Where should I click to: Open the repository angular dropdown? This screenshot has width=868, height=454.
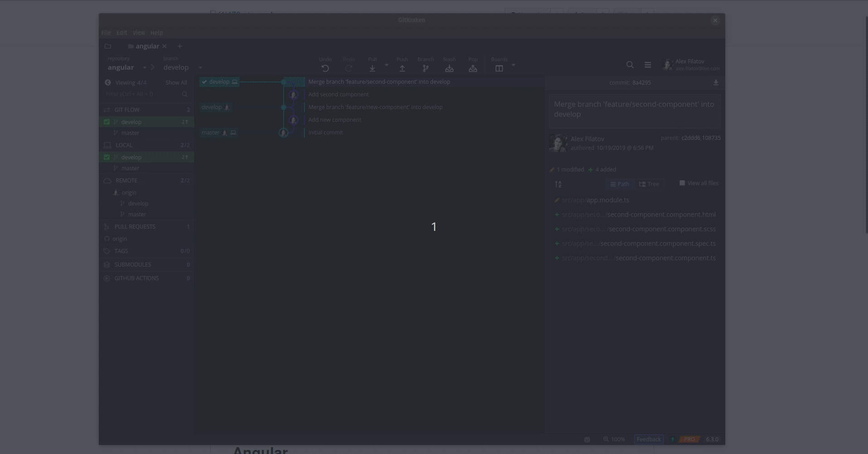click(145, 67)
